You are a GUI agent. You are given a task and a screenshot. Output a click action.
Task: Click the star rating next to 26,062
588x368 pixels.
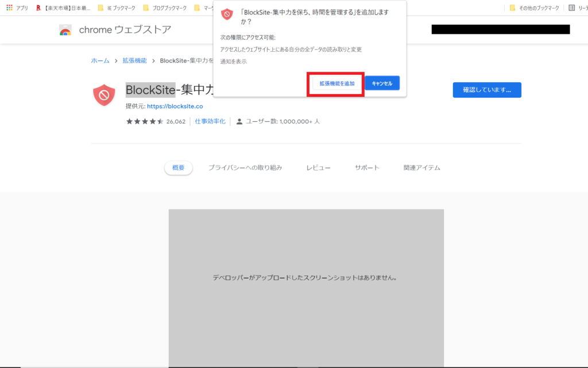point(145,121)
